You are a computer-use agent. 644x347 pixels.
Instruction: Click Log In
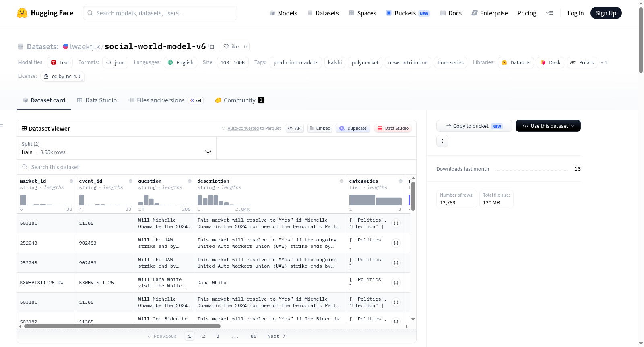coord(576,13)
